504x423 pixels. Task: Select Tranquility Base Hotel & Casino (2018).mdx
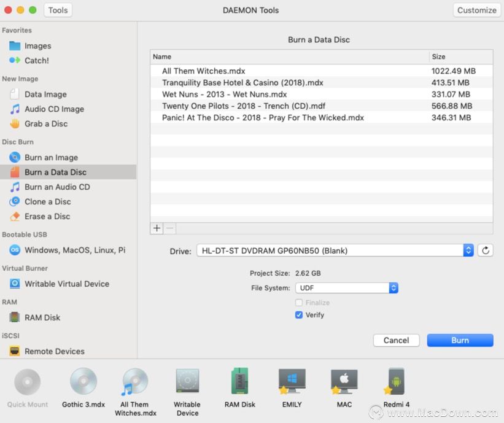pyautogui.click(x=322, y=83)
